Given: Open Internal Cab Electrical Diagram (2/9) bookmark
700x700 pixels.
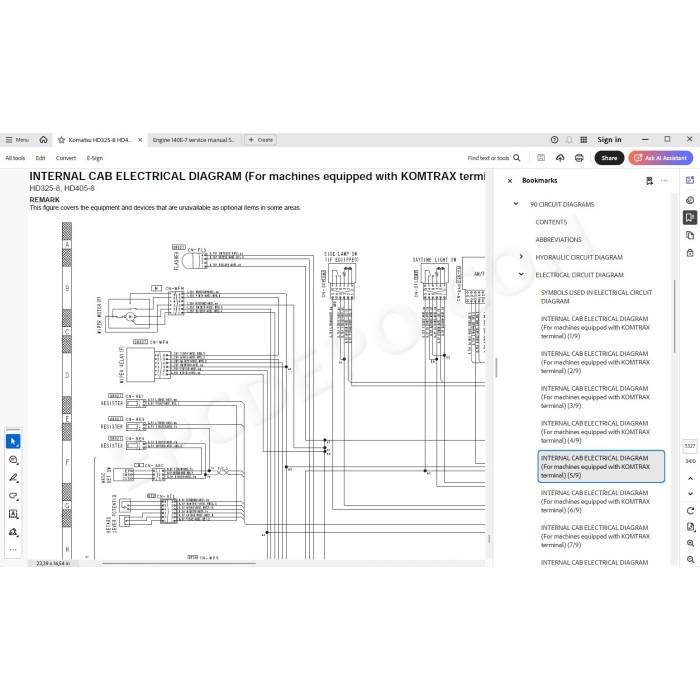Looking at the screenshot, I should (x=595, y=362).
